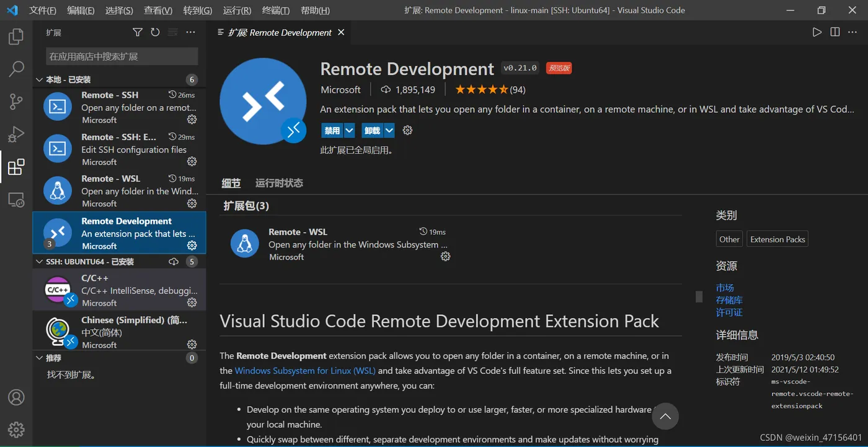The height and width of the screenshot is (447, 868).
Task: Click the five-star rating (94)
Action: (490, 90)
